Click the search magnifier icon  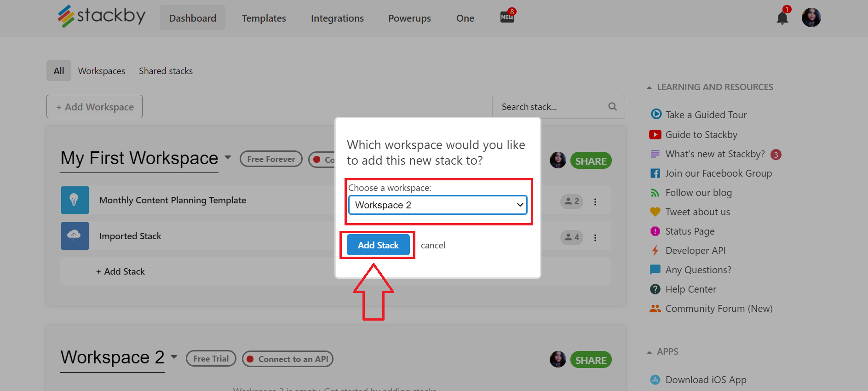coord(612,107)
